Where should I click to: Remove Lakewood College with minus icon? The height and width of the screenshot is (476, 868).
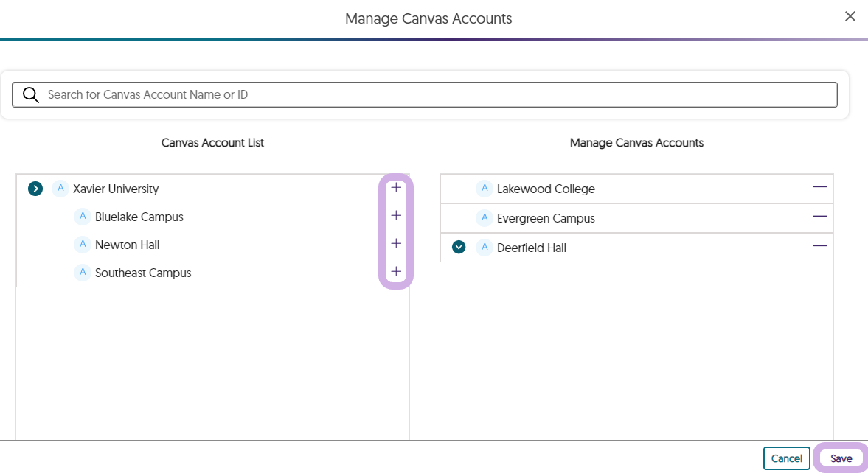(819, 188)
